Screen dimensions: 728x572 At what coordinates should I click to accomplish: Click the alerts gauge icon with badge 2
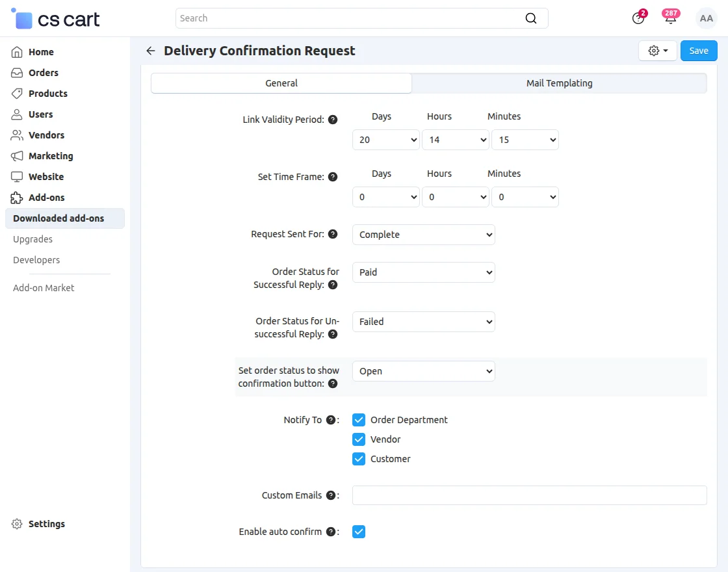[x=639, y=18]
